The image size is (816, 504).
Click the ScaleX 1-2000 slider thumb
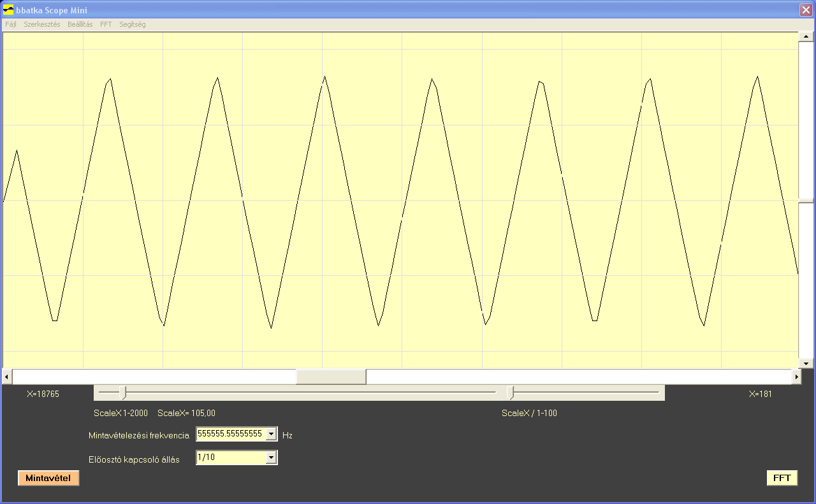coord(123,392)
